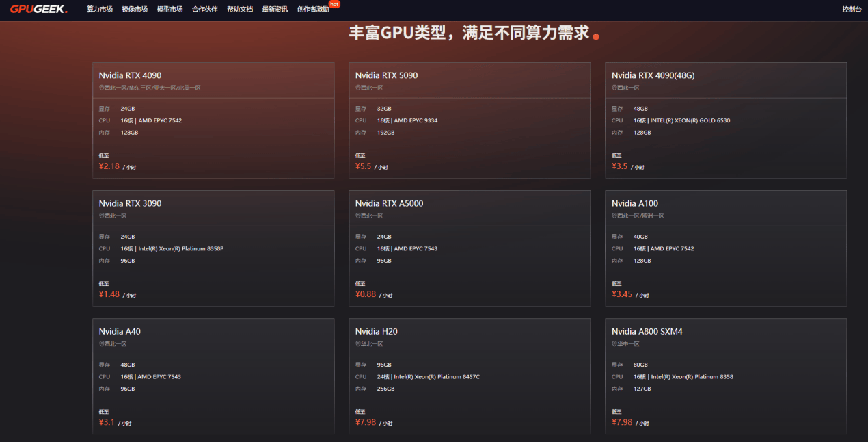Image resolution: width=868 pixels, height=442 pixels.
Task: Click the location pin under Nvidia A100
Action: click(614, 216)
